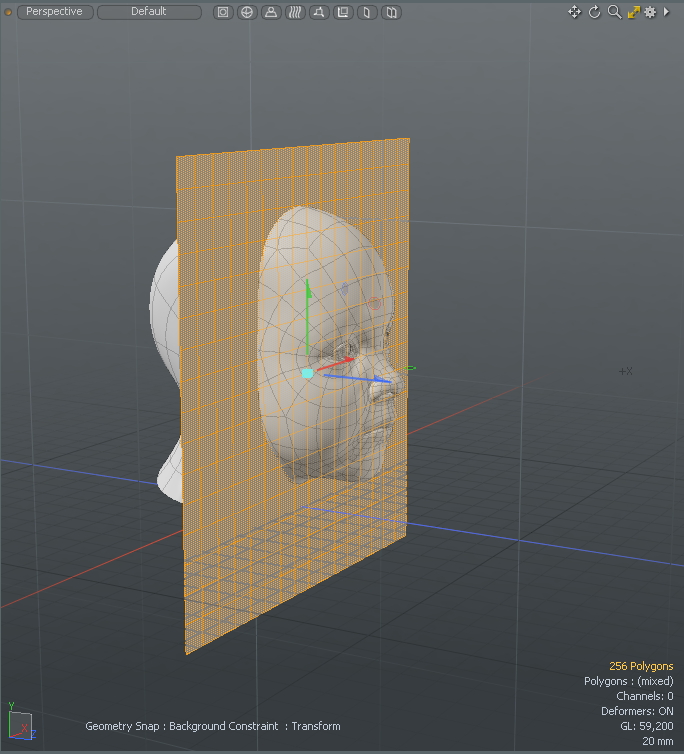Screen dimensions: 684x754
Task: Toggle the orange viewport indicator dot
Action: (x=7, y=12)
